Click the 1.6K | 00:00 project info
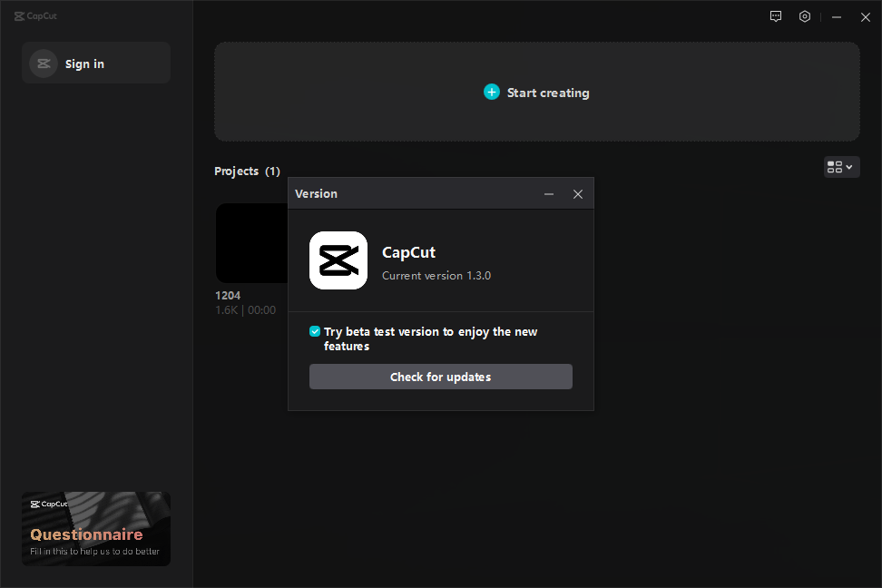 pyautogui.click(x=245, y=310)
